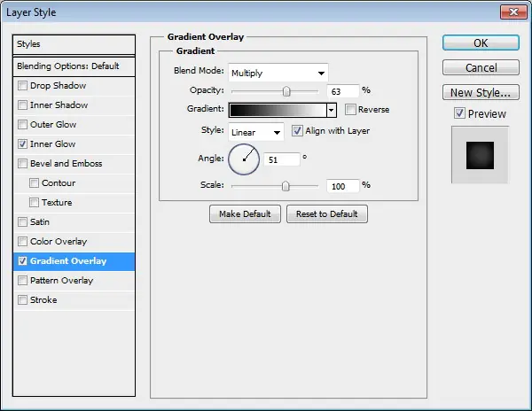Disable the Inner Glow effect checkbox
This screenshot has width=532, height=411.
[22, 144]
